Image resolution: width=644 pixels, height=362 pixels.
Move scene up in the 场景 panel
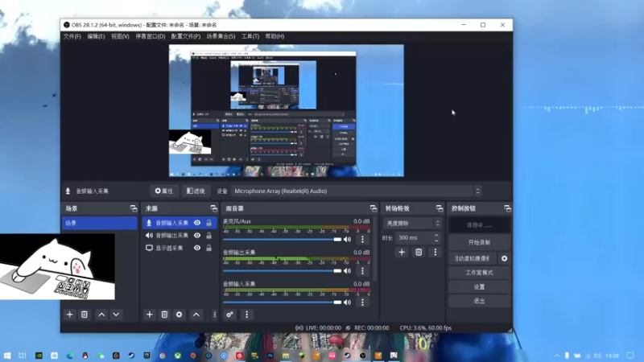coord(101,315)
